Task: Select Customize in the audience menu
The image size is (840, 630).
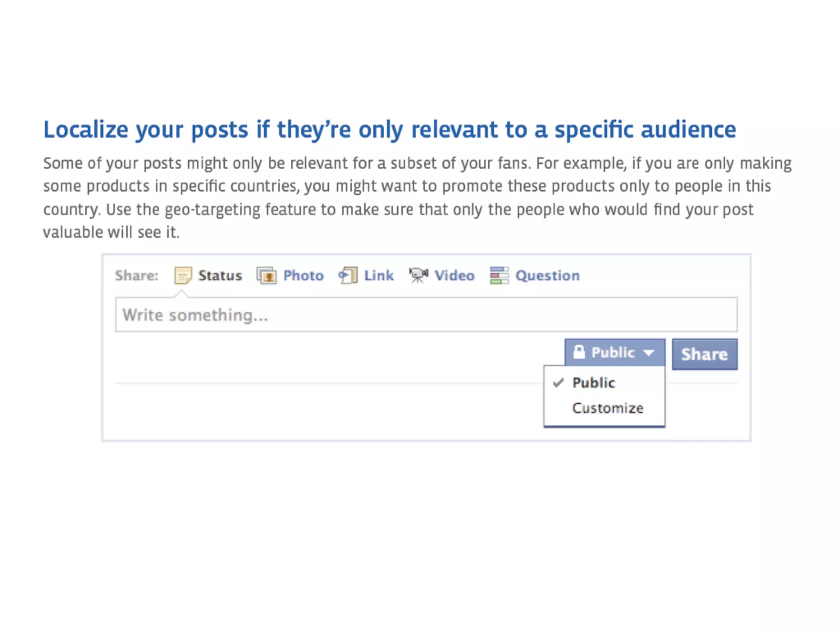Action: click(607, 408)
